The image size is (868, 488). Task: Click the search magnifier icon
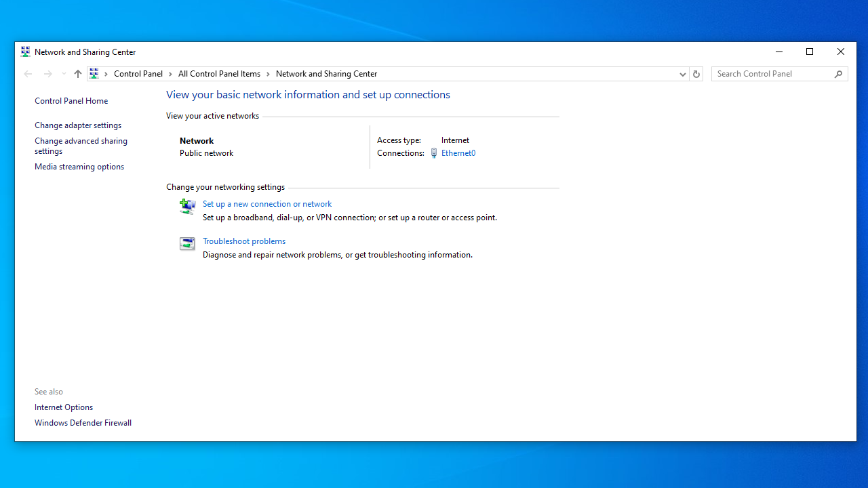[838, 74]
